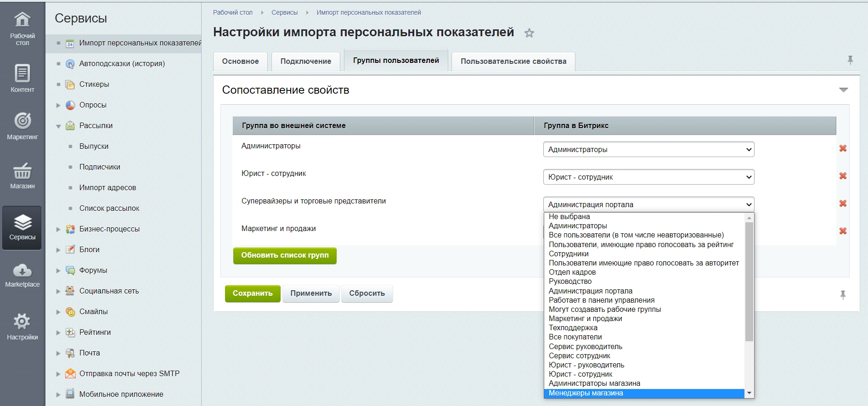Add page to favorites with star icon

coord(529,33)
